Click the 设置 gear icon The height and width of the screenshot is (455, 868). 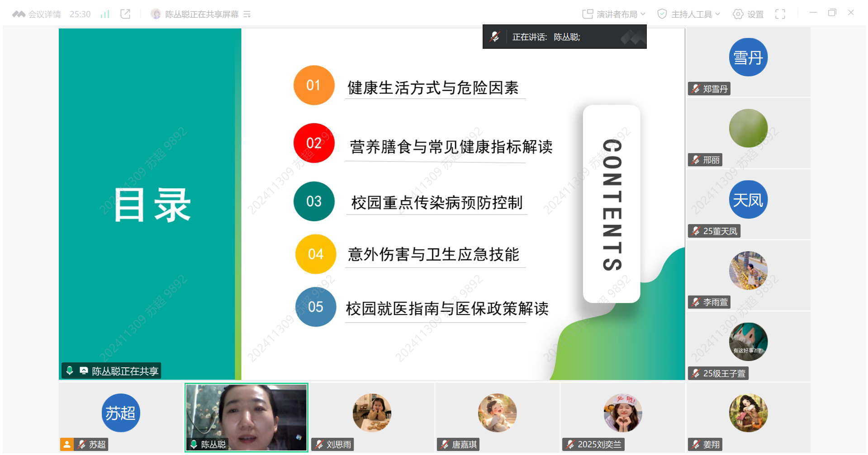[x=738, y=14]
